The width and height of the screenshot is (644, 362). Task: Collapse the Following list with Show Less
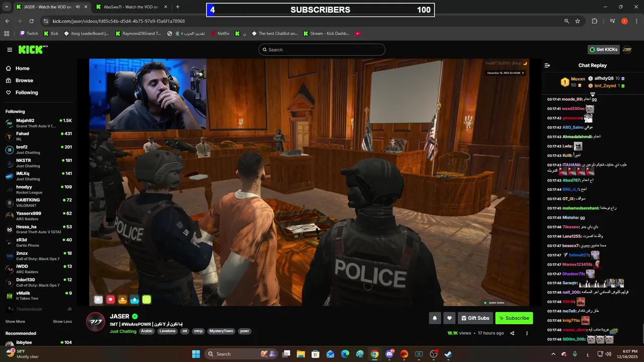(x=62, y=321)
